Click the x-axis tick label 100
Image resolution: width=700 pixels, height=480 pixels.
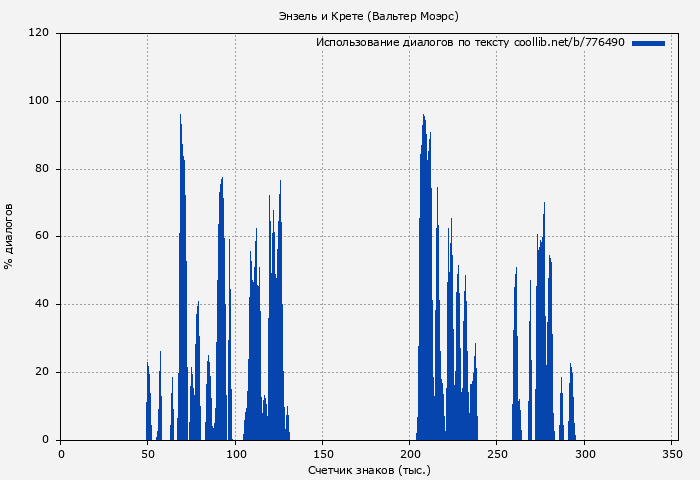[235, 454]
